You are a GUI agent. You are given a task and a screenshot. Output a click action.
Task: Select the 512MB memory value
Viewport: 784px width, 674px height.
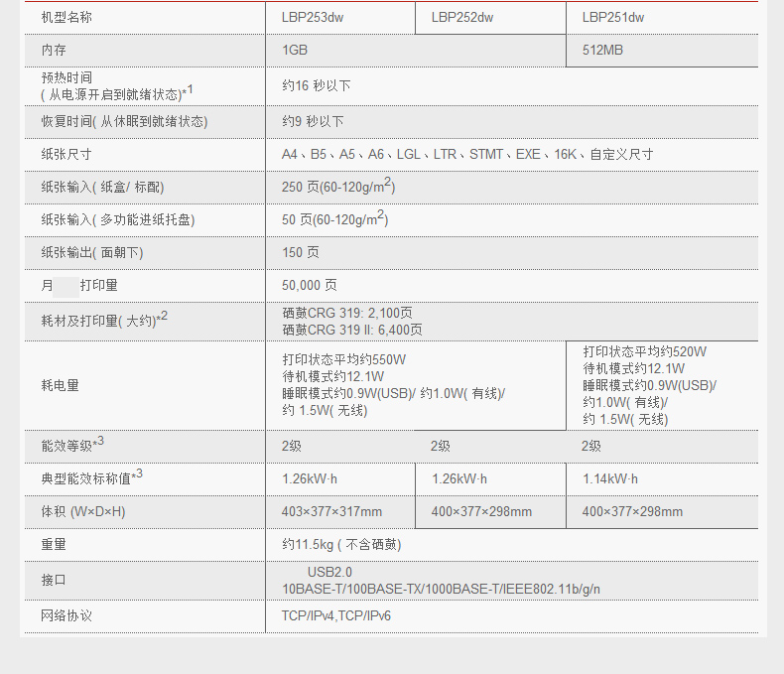[602, 50]
